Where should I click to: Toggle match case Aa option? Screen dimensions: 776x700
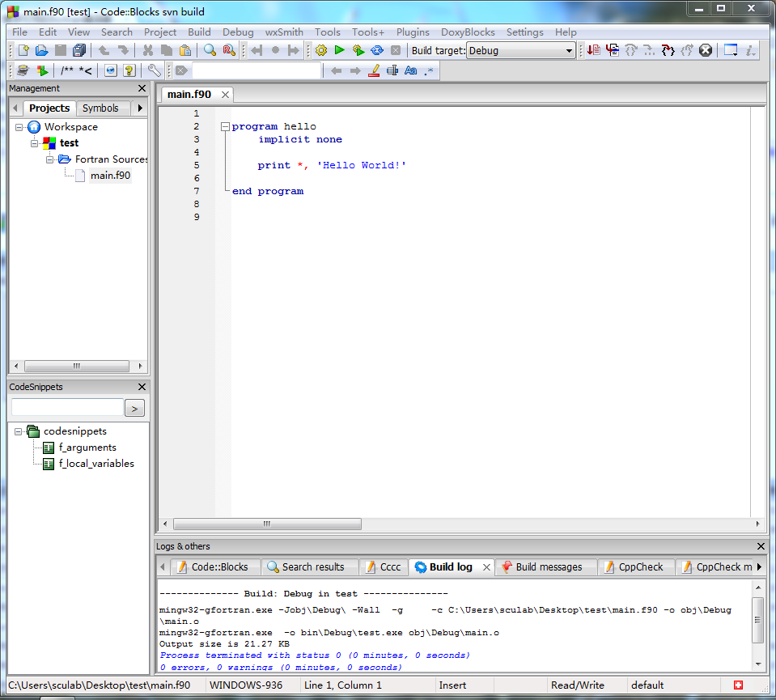tap(410, 70)
